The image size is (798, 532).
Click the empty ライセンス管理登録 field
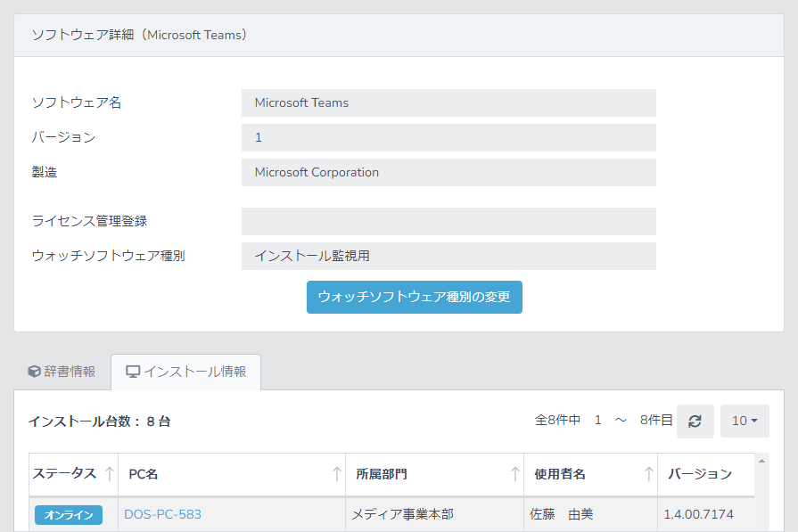click(448, 221)
